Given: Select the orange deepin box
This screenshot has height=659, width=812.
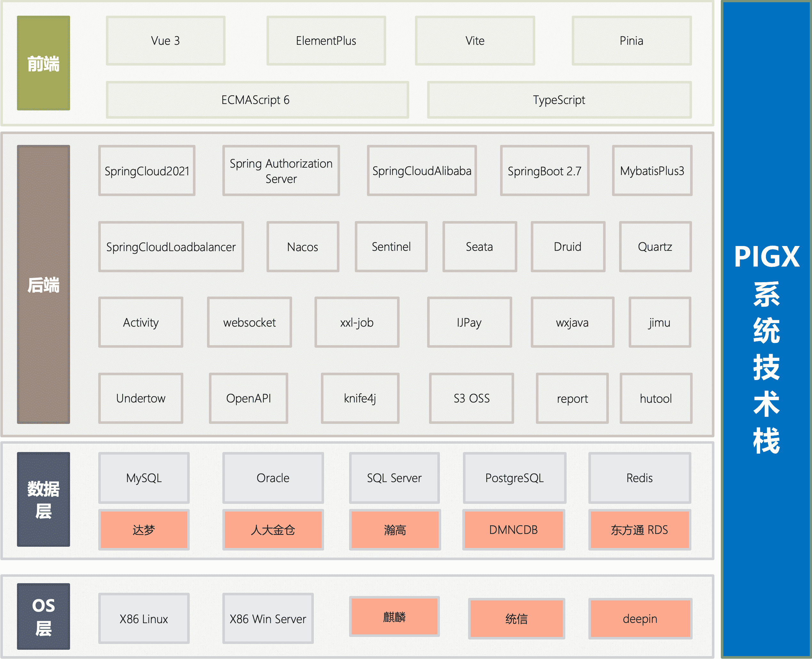Looking at the screenshot, I should [640, 618].
